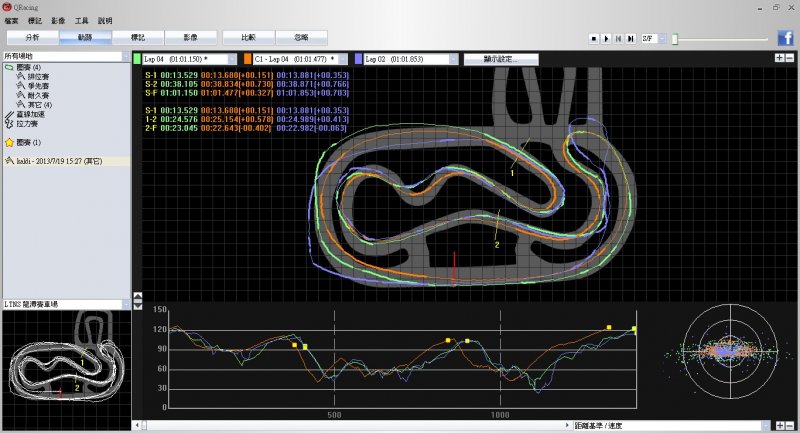Open the C1 - Lap 04 (01:01.477) dropdown
Viewport: 800px width, 433px height.
[x=300, y=59]
